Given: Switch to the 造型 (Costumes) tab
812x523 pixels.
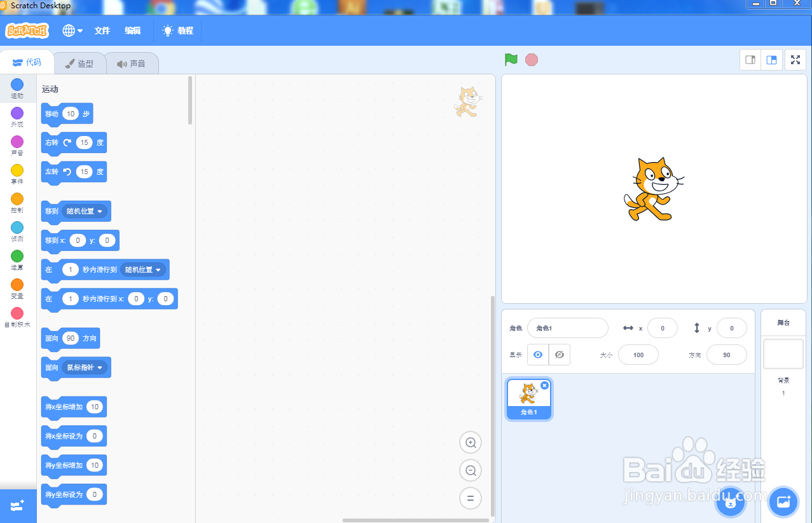Looking at the screenshot, I should 80,63.
